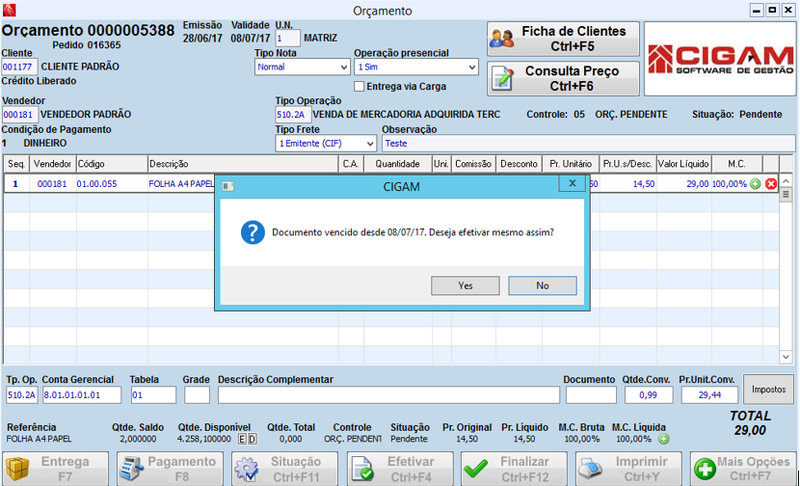Click the U.N. input field
Image resolution: width=800 pixels, height=486 pixels.
(287, 38)
